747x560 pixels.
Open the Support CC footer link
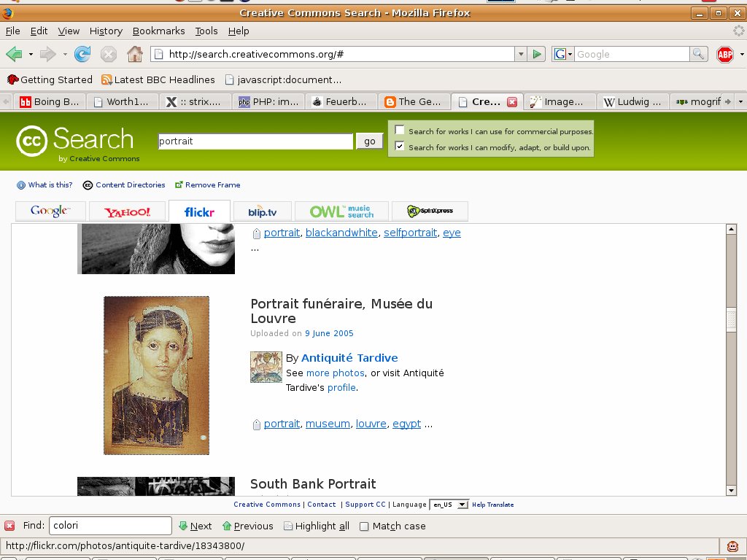pyautogui.click(x=365, y=505)
